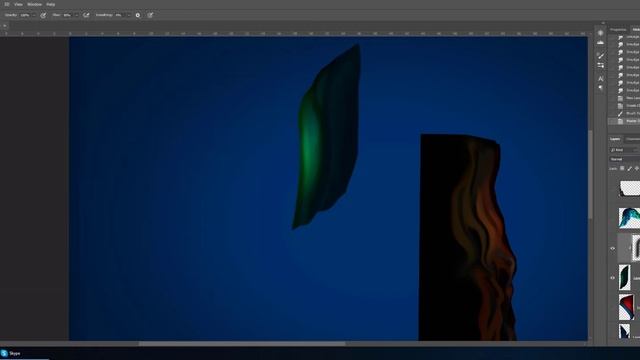Open the topmost collapsed panel icon in the right dock
Viewport: 640px width, 360px height.
pyautogui.click(x=600, y=33)
